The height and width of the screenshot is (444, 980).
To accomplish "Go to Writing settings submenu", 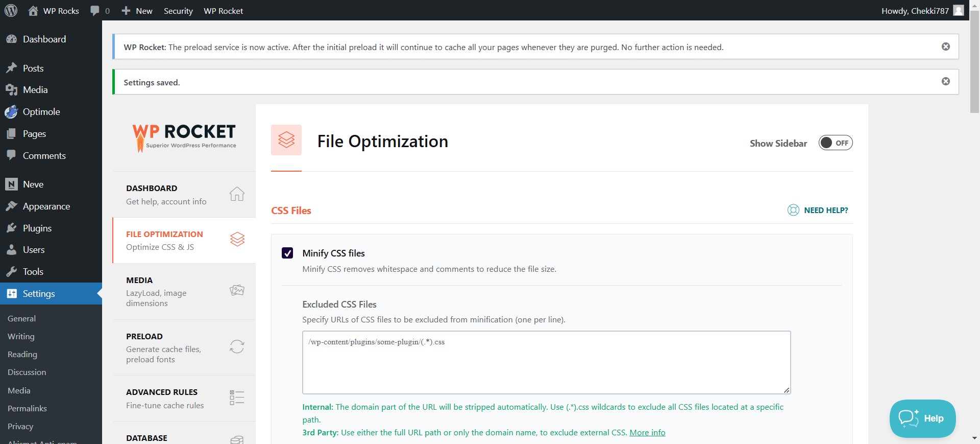I will coord(21,336).
